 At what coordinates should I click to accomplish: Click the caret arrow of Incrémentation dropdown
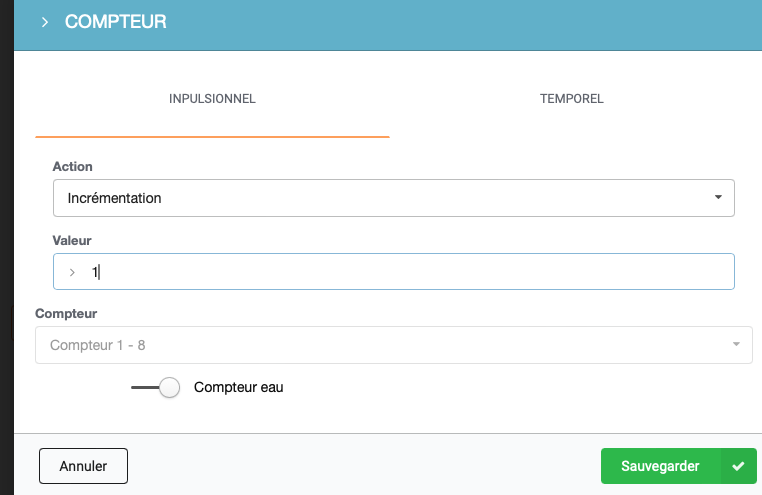click(x=718, y=197)
